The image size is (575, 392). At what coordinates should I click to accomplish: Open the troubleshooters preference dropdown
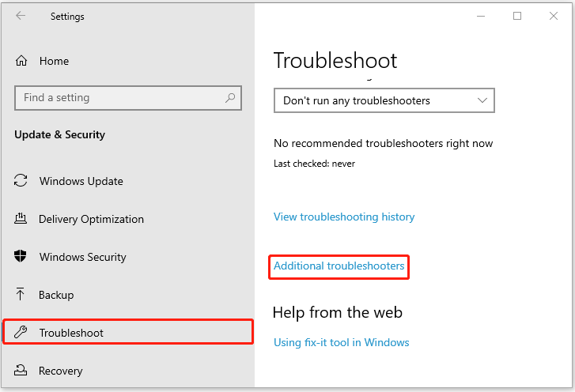(384, 100)
